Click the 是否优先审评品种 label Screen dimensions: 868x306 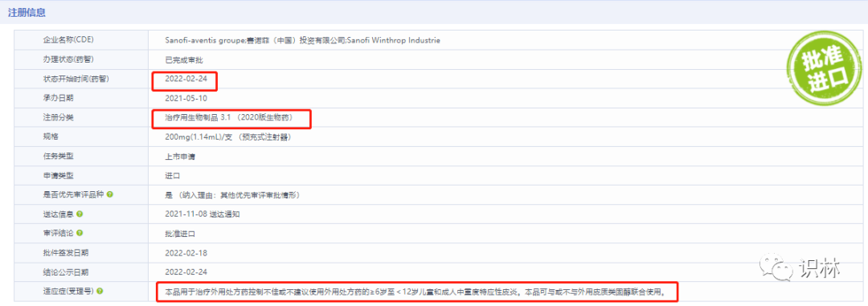[x=73, y=195]
